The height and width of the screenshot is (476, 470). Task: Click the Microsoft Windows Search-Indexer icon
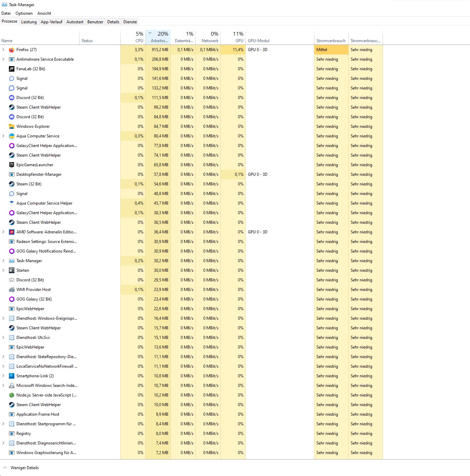tap(12, 386)
